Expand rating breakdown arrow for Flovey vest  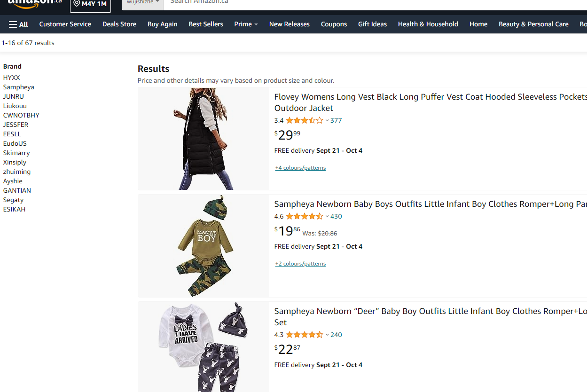(x=327, y=120)
